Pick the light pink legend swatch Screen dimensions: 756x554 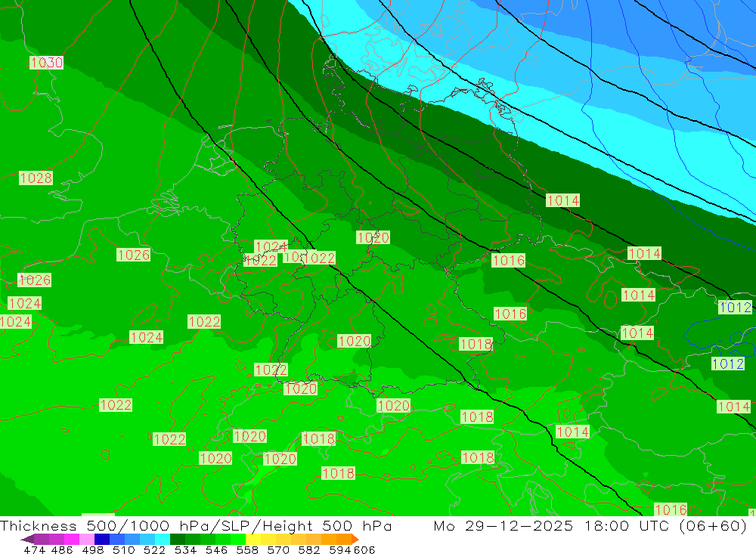[x=87, y=539]
